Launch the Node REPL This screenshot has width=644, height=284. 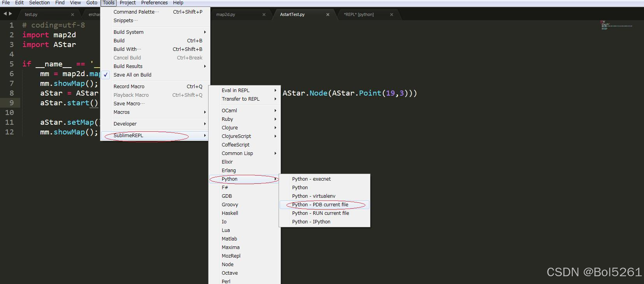pos(244,265)
